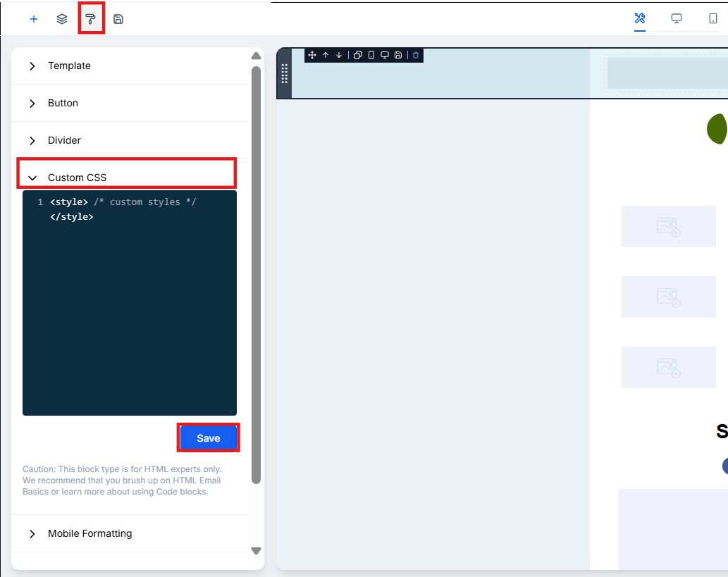
Task: Switch to mobile preview icon, top right
Action: pyautogui.click(x=712, y=18)
